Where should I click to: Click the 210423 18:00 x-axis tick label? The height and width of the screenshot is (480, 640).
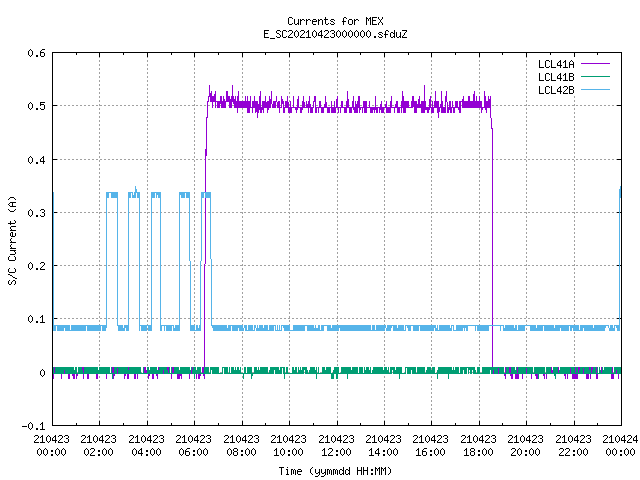478,445
